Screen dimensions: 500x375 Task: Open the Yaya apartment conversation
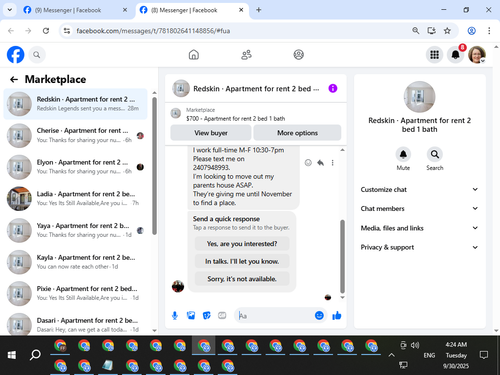75,230
